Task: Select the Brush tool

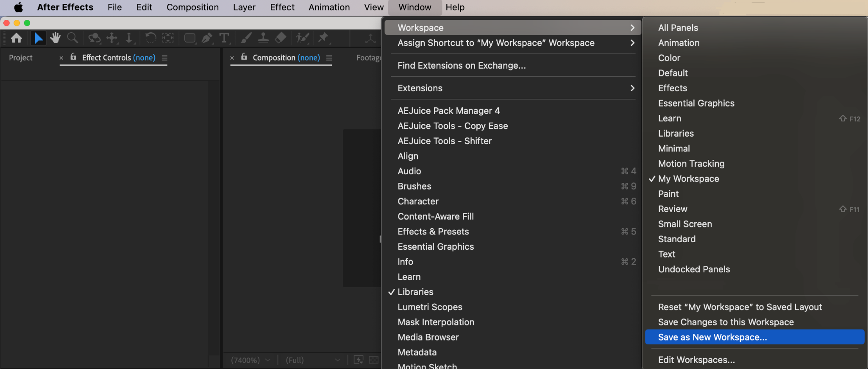Action: [x=246, y=38]
